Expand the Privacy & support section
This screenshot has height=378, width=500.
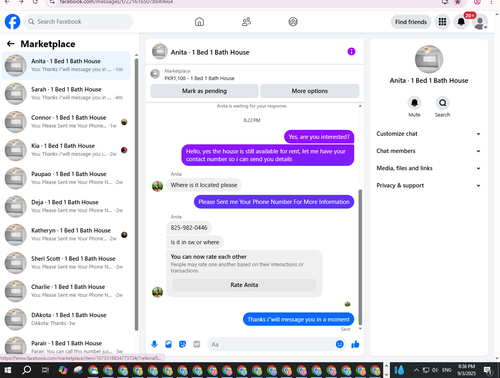coord(428,186)
